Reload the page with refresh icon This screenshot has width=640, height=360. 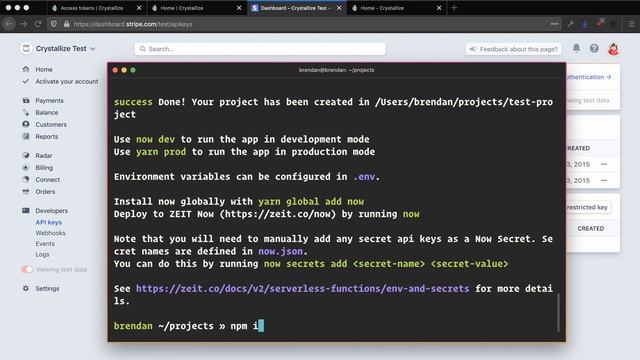[38, 24]
